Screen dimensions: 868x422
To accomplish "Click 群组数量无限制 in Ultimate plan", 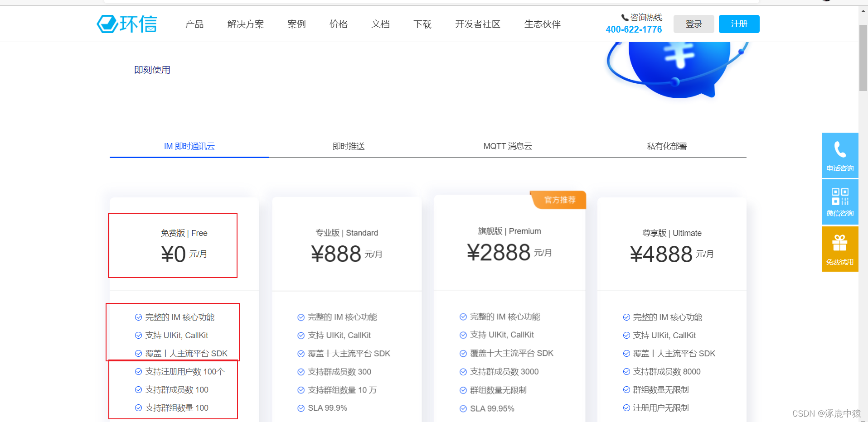I will (661, 390).
